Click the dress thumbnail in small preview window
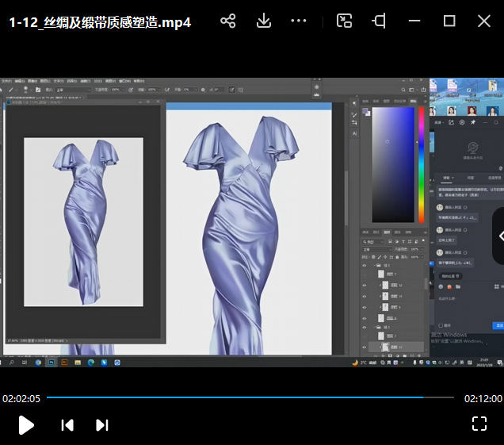504x445 pixels. [x=83, y=222]
